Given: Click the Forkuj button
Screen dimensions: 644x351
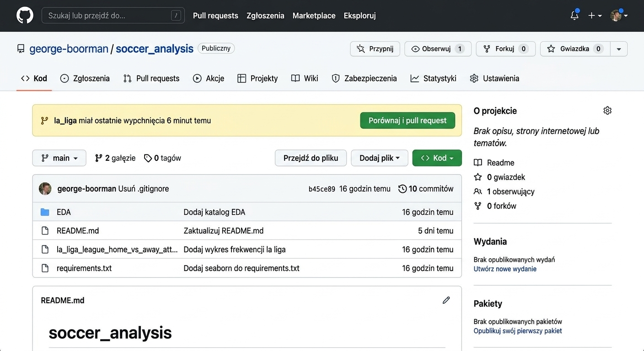Looking at the screenshot, I should click(x=505, y=49).
